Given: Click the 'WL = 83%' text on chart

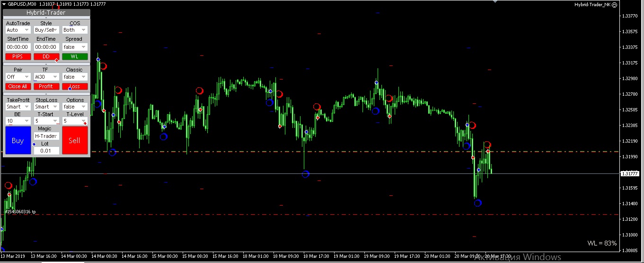Looking at the screenshot, I should point(602,243).
